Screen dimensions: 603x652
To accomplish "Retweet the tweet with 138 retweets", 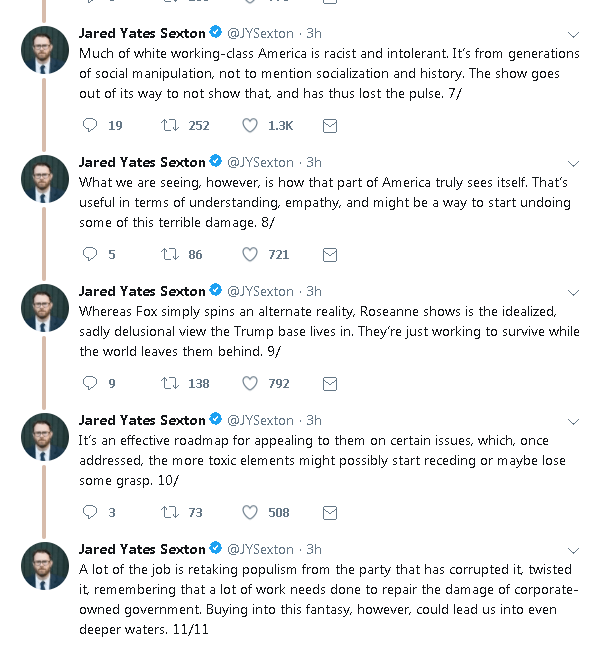I will pos(170,383).
